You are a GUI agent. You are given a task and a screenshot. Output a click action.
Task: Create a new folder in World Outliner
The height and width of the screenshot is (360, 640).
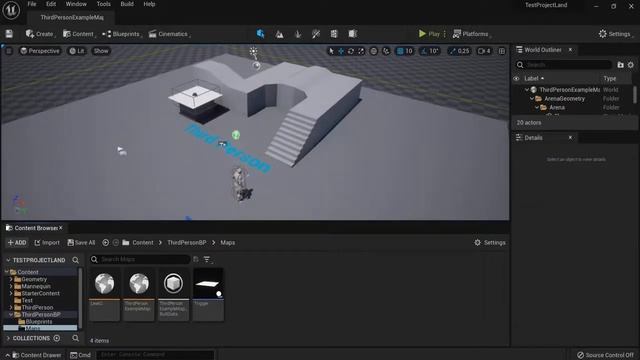pyautogui.click(x=620, y=65)
